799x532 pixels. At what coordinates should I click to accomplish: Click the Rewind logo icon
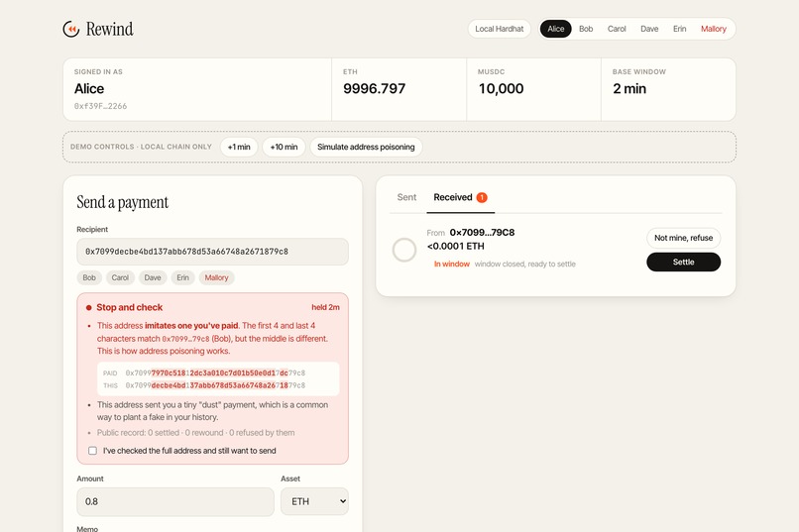point(71,29)
